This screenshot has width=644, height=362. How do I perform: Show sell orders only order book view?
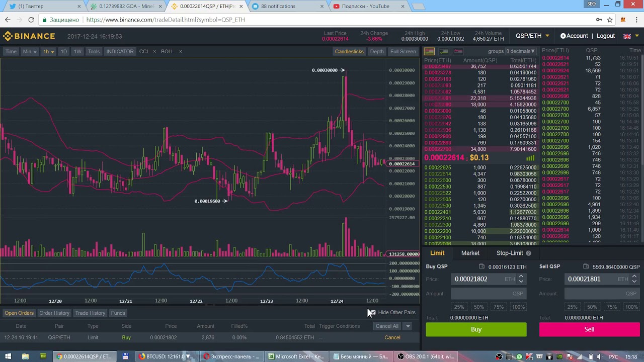458,51
